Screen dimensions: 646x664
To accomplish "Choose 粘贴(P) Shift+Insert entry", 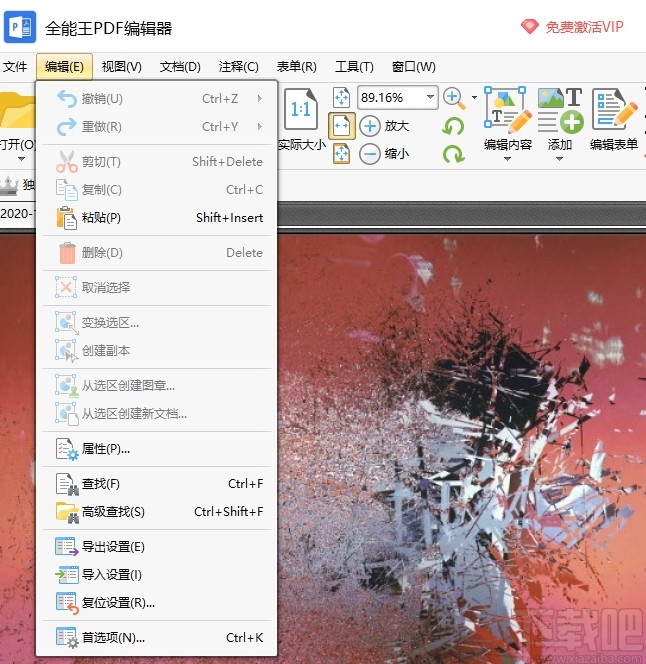I will point(157,218).
